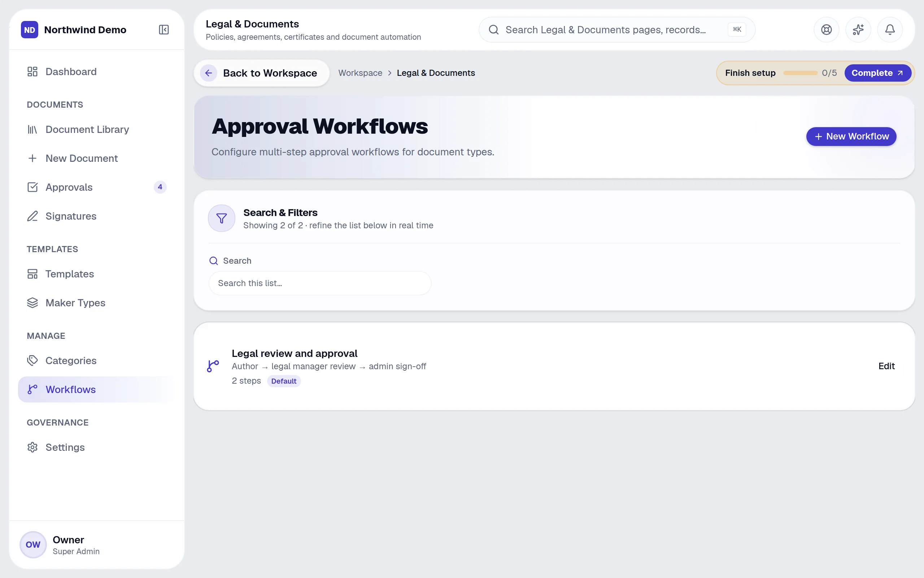
Task: Edit the Legal review and approval workflow
Action: [886, 366]
